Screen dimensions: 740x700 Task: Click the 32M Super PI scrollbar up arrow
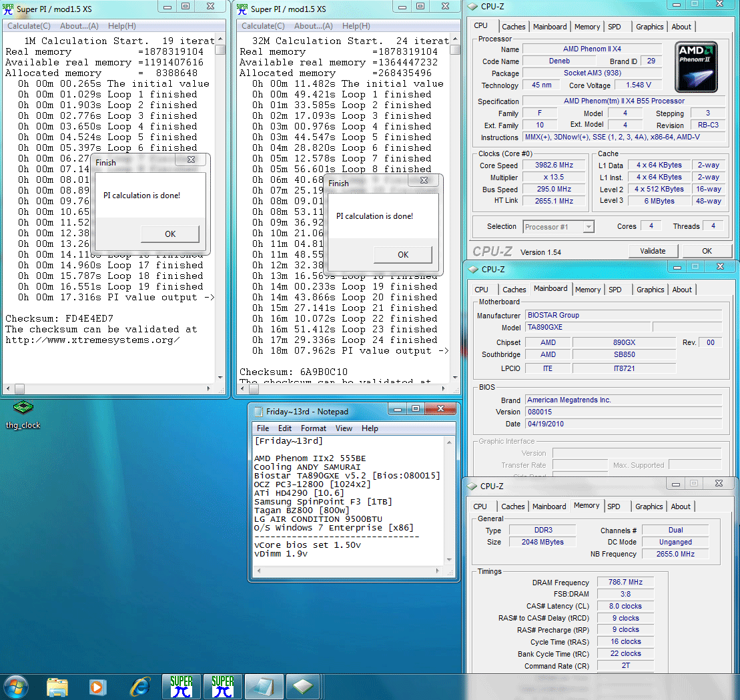454,39
